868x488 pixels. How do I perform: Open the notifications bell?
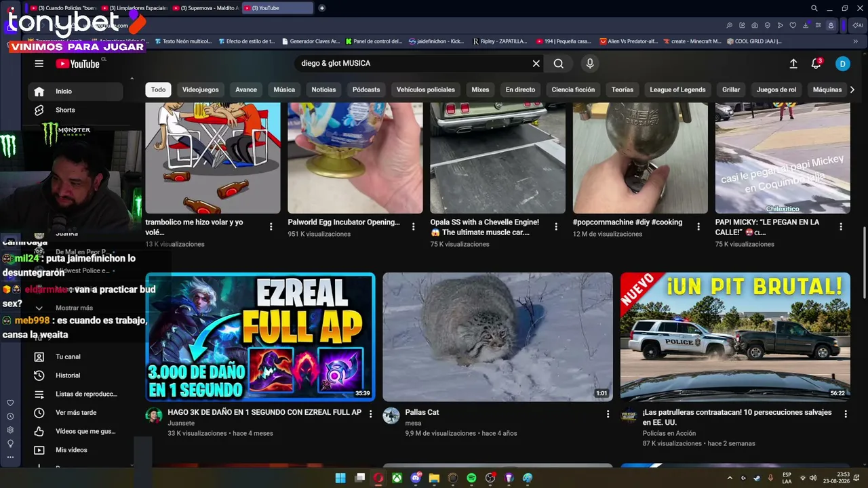(x=816, y=64)
